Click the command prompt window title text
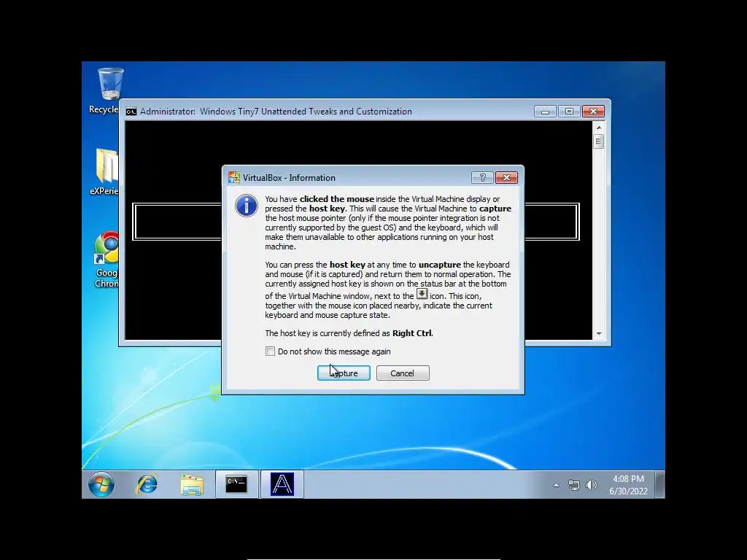The width and height of the screenshot is (747, 560). coord(276,112)
